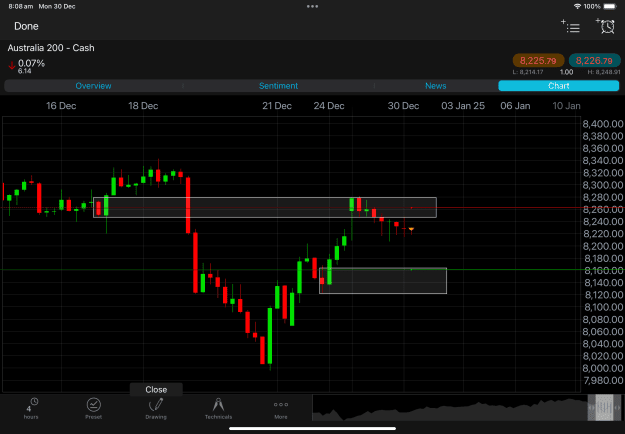Select the lower drawn rectangle zone
The width and height of the screenshot is (625, 434).
click(x=383, y=281)
